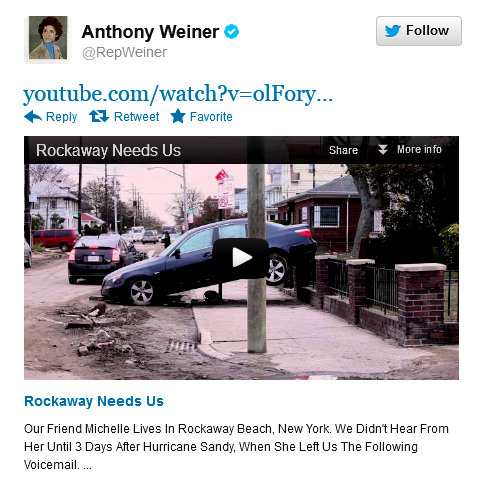Image resolution: width=483 pixels, height=477 pixels.
Task: Click the Twitter bird icon in Follow
Action: click(x=393, y=31)
